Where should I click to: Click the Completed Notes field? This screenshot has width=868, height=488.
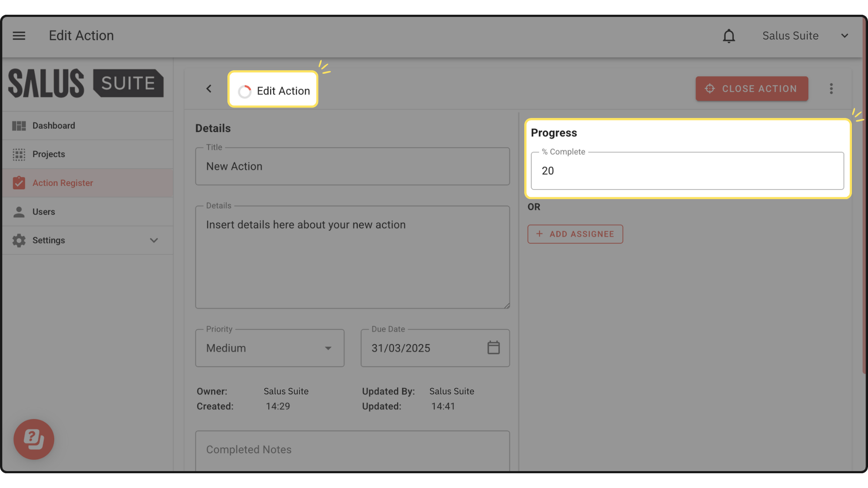point(352,450)
